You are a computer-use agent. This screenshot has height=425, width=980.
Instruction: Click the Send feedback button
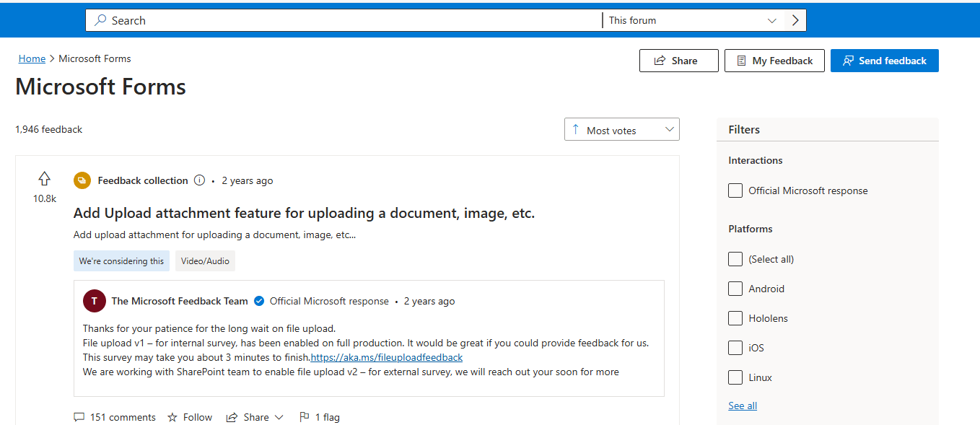884,61
